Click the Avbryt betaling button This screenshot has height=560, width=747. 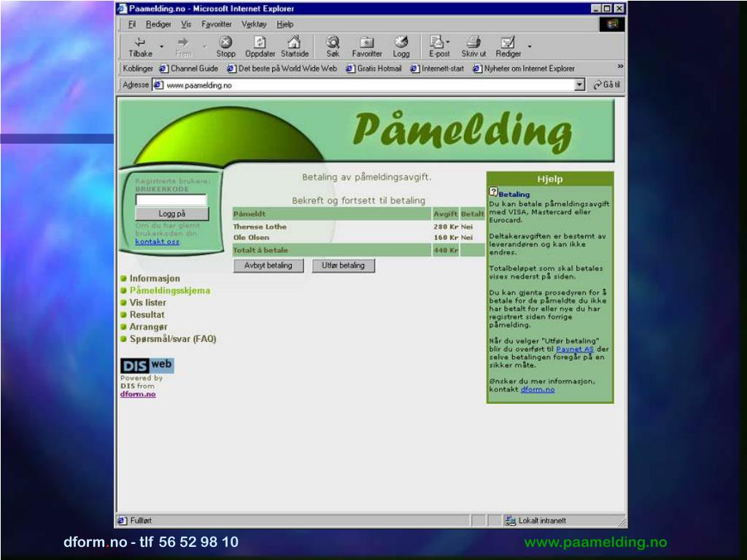[x=268, y=265]
